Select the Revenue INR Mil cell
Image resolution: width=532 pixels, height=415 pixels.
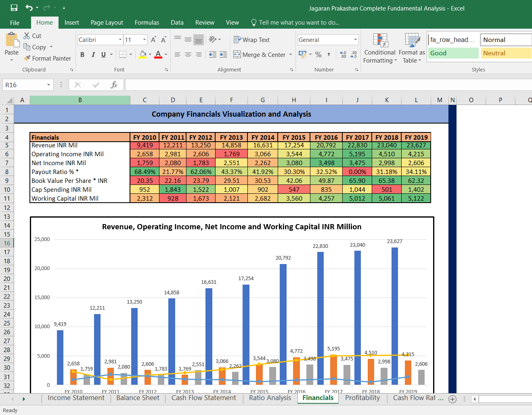(80, 145)
